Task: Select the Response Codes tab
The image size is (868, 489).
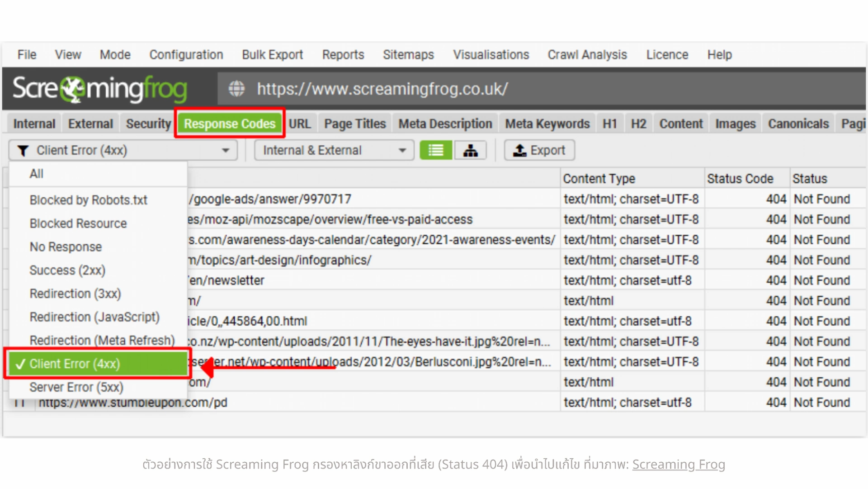Action: click(x=229, y=123)
